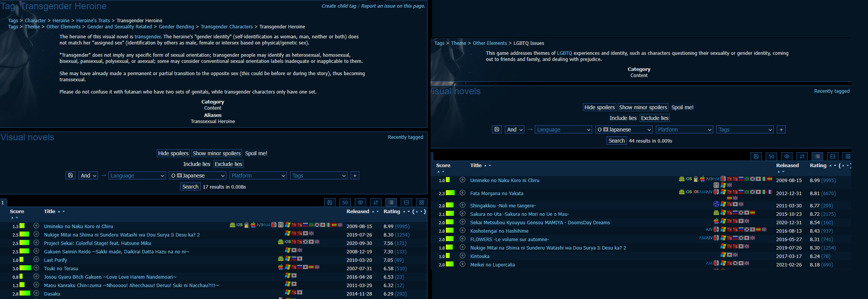Click the plus icon beside Koshotengai no Hashihime
868x299 pixels.
tap(463, 230)
